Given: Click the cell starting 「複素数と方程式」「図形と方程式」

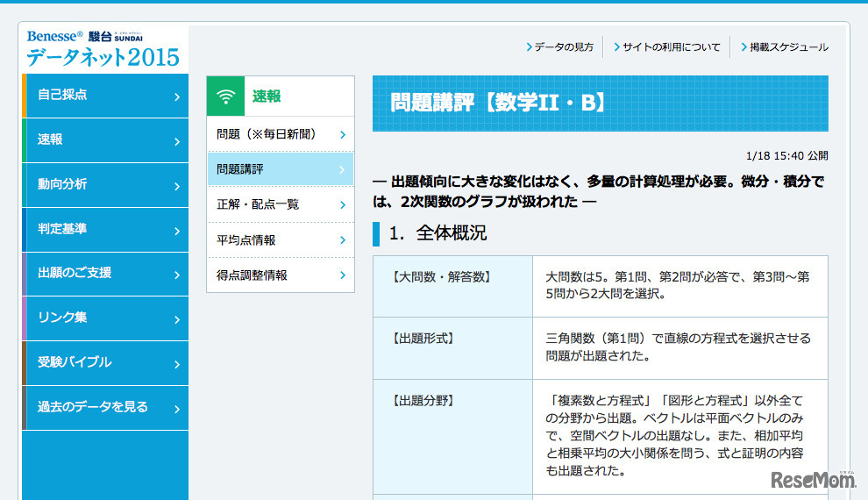Looking at the screenshot, I should [680, 437].
